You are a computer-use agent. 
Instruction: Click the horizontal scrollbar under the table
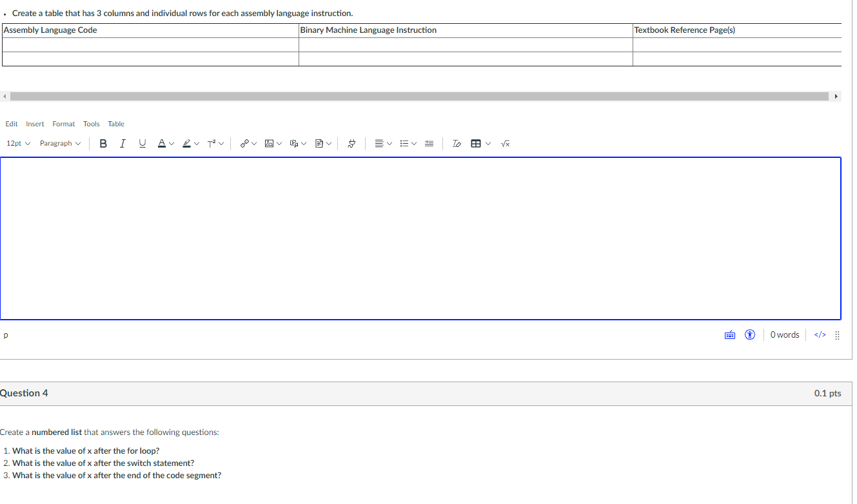click(419, 96)
